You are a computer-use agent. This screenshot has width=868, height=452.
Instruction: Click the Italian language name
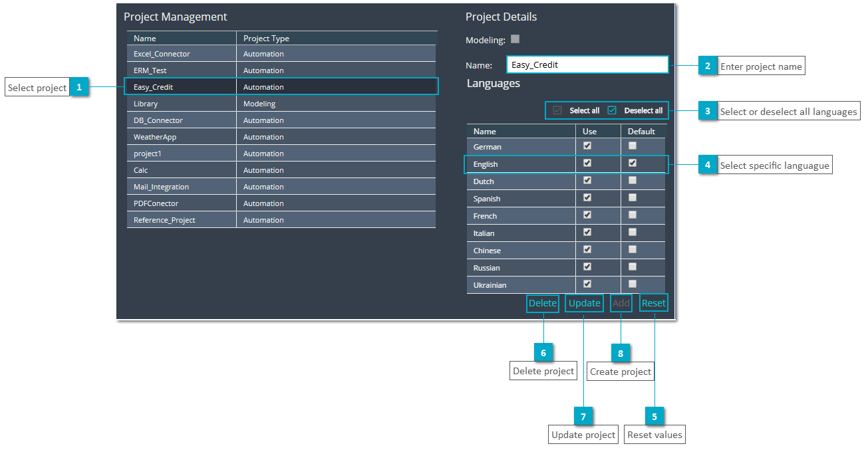(484, 233)
